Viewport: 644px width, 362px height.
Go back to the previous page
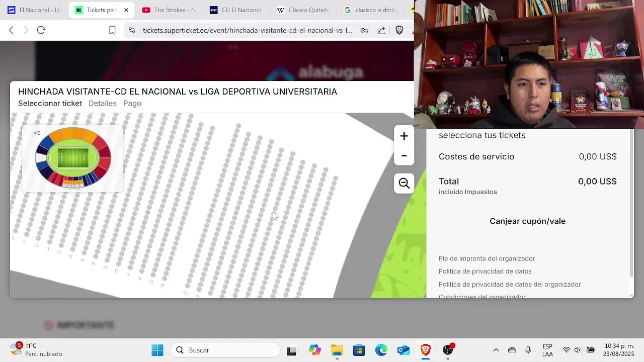pyautogui.click(x=11, y=30)
